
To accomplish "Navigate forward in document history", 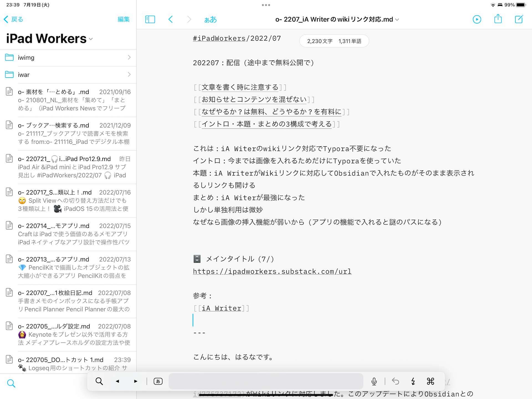I will click(189, 19).
